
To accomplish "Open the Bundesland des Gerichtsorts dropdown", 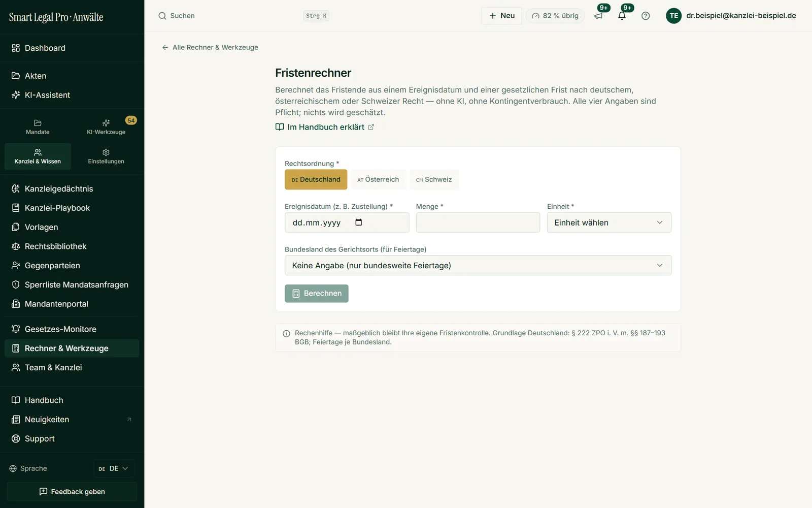I will click(x=478, y=266).
